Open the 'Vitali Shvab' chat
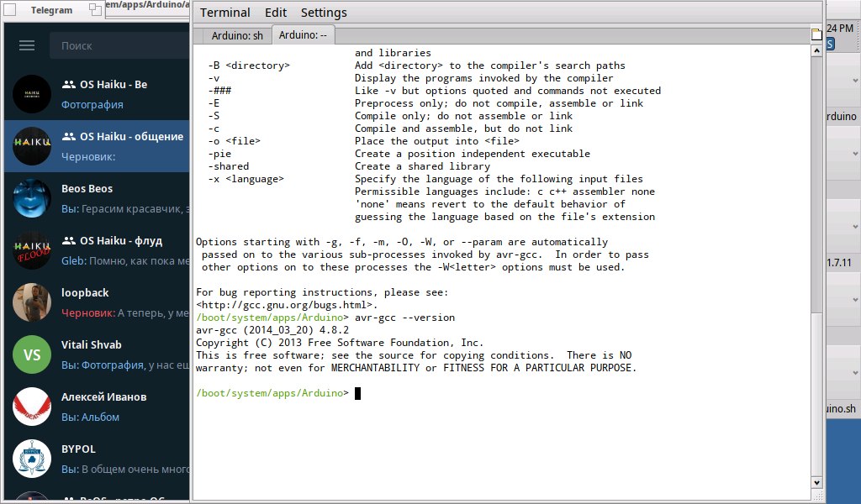 point(98,354)
